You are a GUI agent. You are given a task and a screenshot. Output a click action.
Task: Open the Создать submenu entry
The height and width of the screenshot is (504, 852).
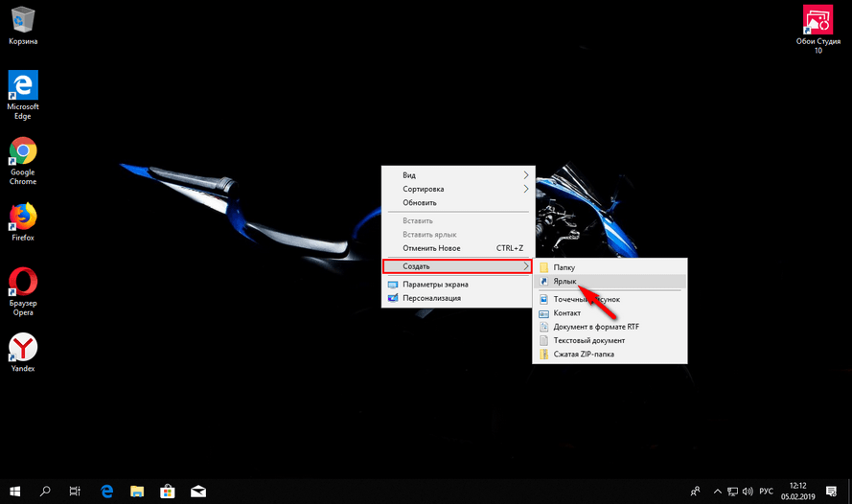[x=458, y=266]
